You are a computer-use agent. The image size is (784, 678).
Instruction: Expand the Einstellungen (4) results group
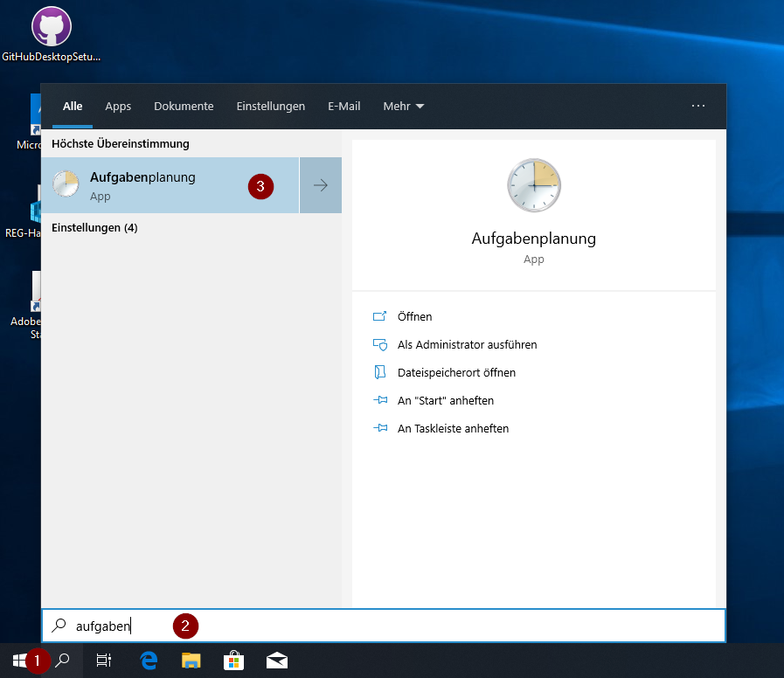[x=94, y=228]
